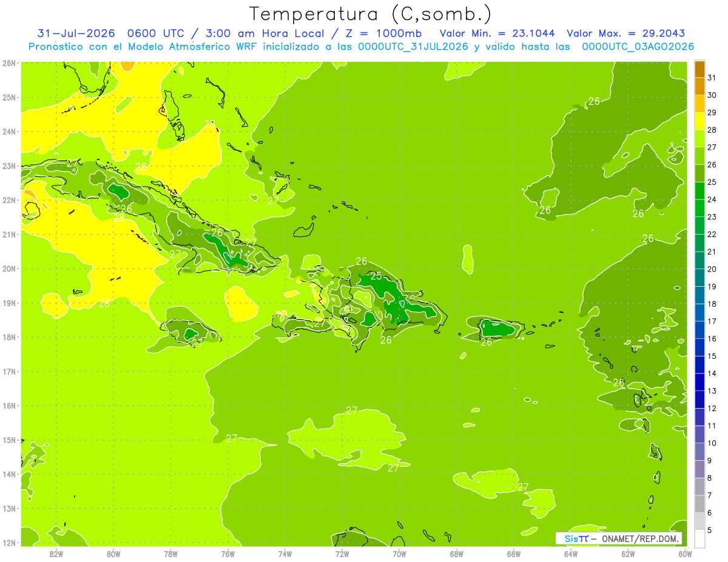Screen dimensions: 728x562
Task: Click the contour label 26 below Puerto Rico
Action: tap(486, 342)
